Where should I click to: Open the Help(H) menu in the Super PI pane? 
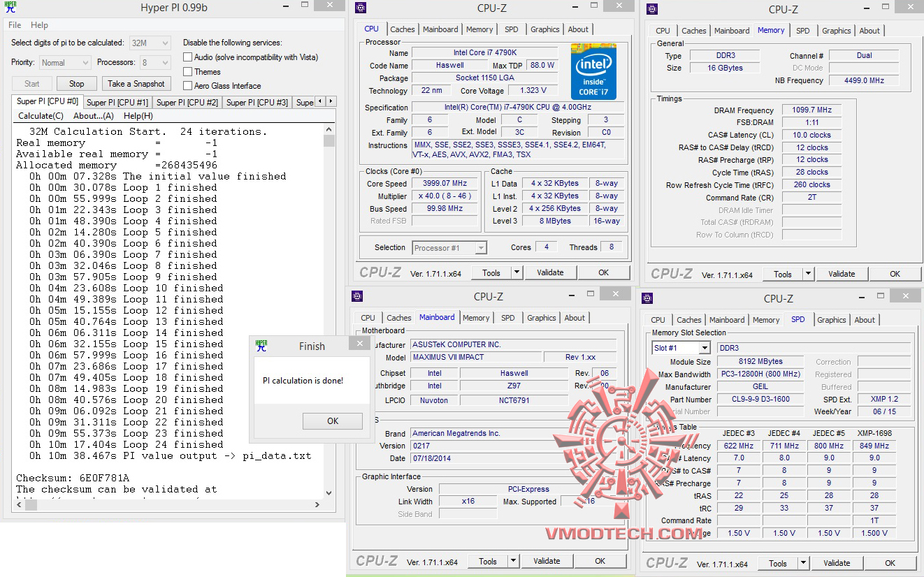tap(138, 116)
